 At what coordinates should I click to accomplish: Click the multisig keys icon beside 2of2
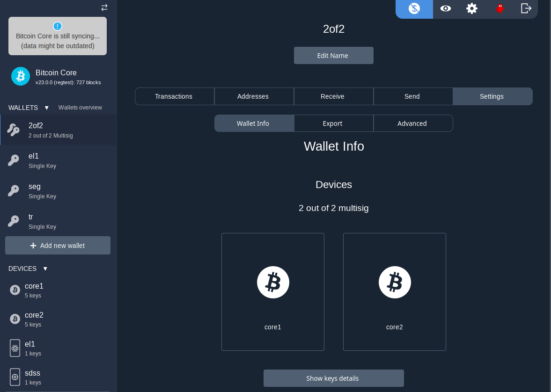coord(14,130)
